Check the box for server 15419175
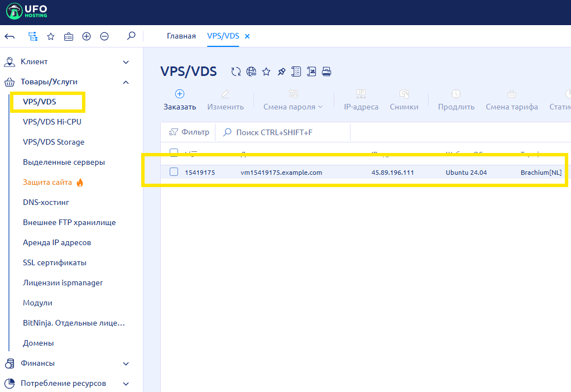The width and height of the screenshot is (571, 392). [174, 172]
